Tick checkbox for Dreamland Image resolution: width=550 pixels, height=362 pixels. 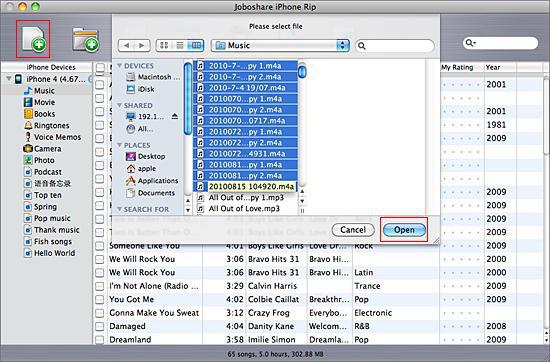pos(100,340)
